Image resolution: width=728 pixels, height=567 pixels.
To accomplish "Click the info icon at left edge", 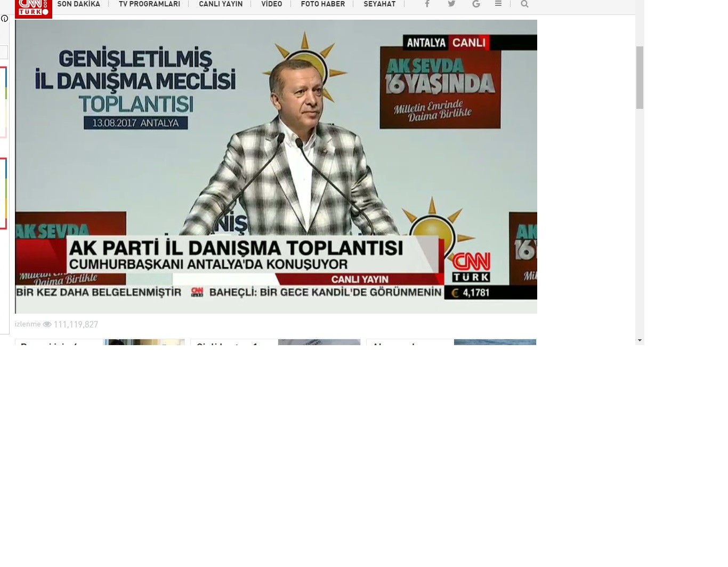I will (x=4, y=19).
